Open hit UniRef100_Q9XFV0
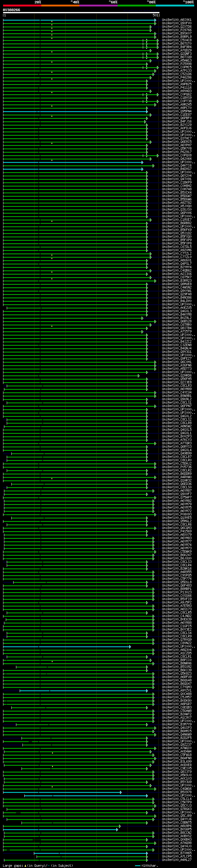The width and height of the screenshot is (197, 868). (176, 23)
